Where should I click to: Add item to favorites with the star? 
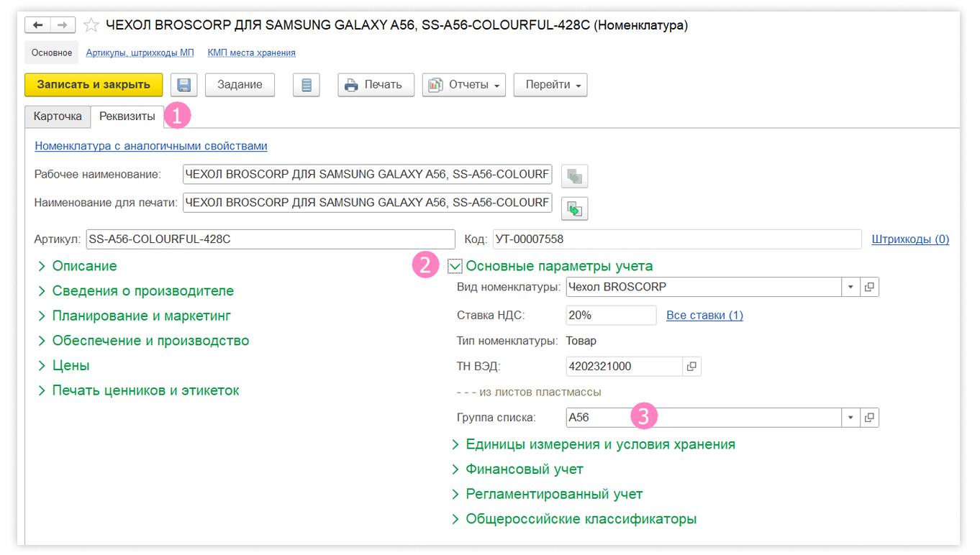(x=91, y=25)
